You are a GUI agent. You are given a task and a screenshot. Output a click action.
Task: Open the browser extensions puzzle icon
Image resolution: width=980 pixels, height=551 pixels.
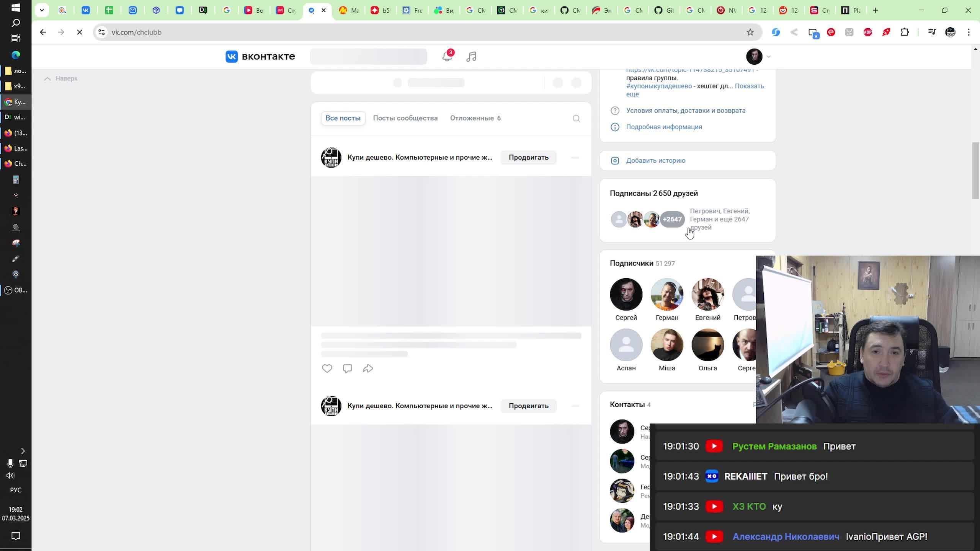click(x=905, y=32)
